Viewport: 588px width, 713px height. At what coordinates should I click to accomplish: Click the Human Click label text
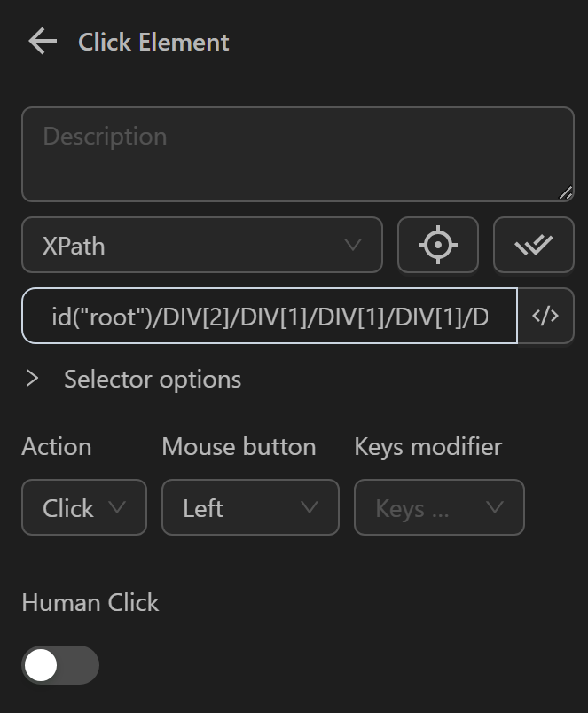tap(90, 603)
